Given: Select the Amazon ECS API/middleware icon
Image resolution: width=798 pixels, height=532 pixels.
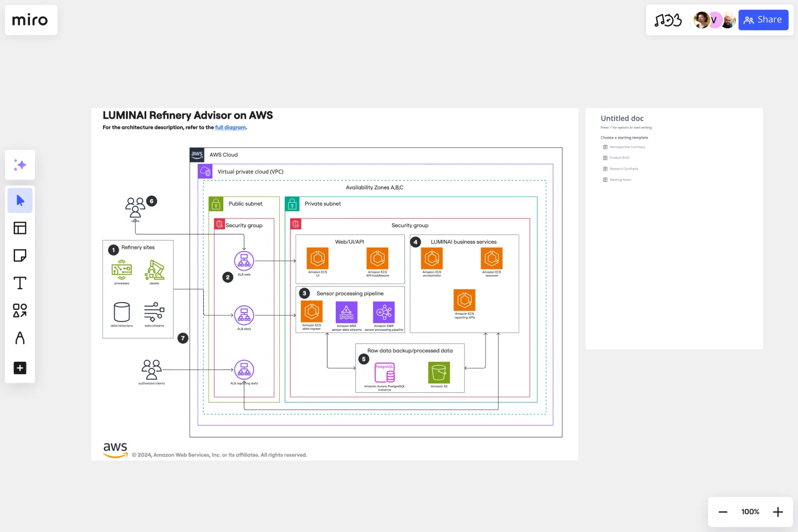Looking at the screenshot, I should [x=377, y=258].
